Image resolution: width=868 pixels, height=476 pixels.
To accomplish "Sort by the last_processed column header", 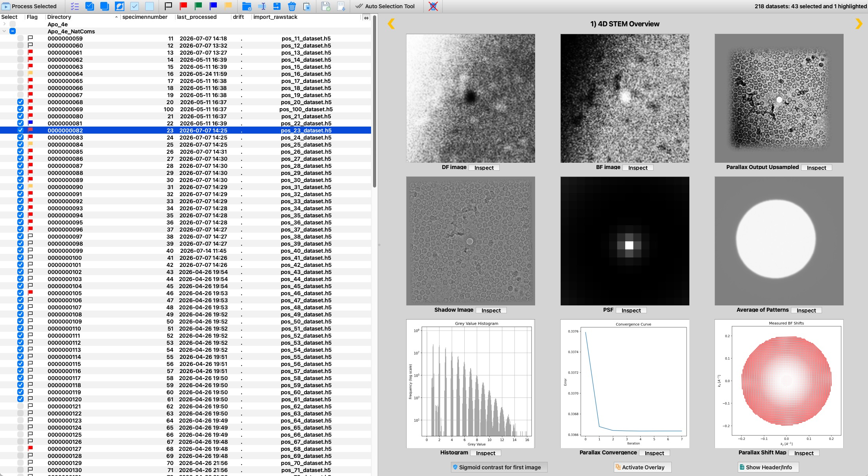I will tap(197, 17).
